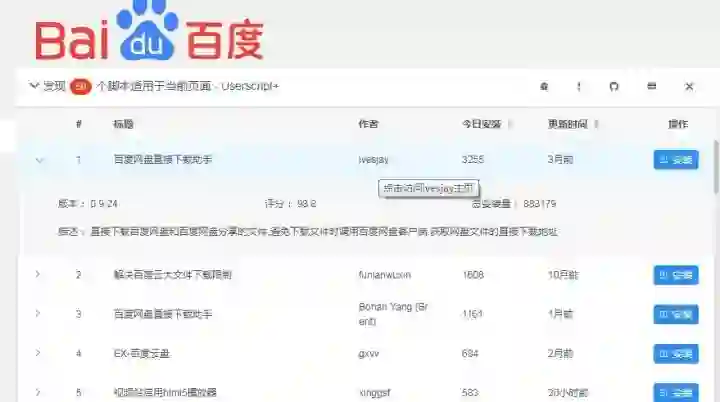The image size is (720, 402).
Task: Expand row 4 EX-百度云盘 details
Action: coord(38,353)
